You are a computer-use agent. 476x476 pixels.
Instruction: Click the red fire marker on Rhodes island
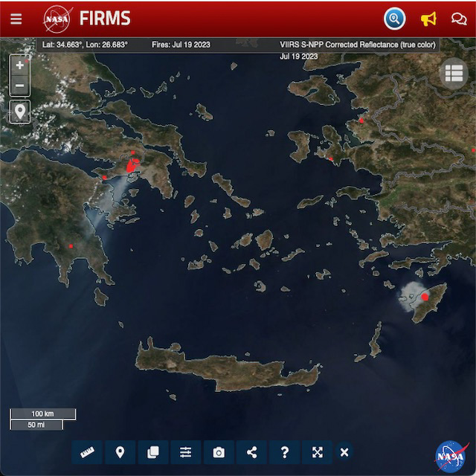point(425,297)
